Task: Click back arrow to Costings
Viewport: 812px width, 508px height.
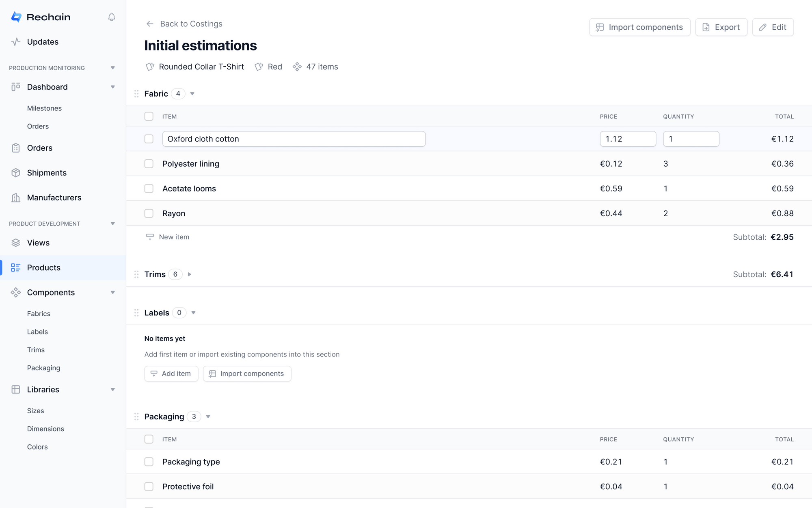Action: (150, 24)
